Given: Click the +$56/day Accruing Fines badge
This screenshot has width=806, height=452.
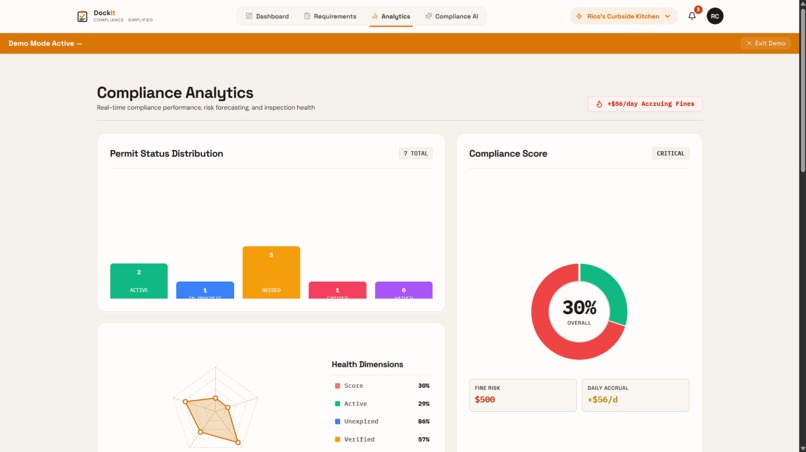Looking at the screenshot, I should pyautogui.click(x=645, y=104).
